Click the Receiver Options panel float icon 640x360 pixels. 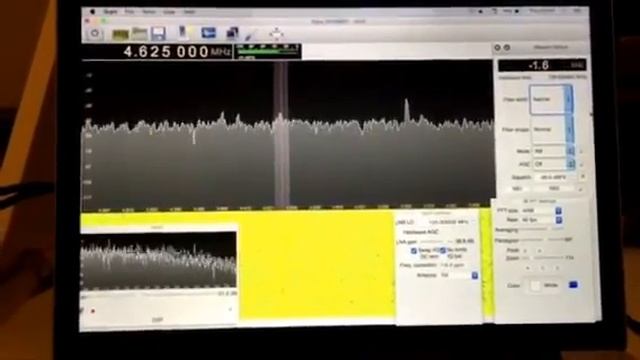click(x=507, y=48)
